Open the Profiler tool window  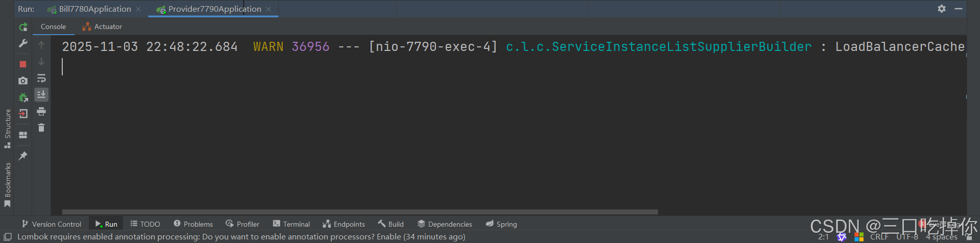click(x=242, y=224)
